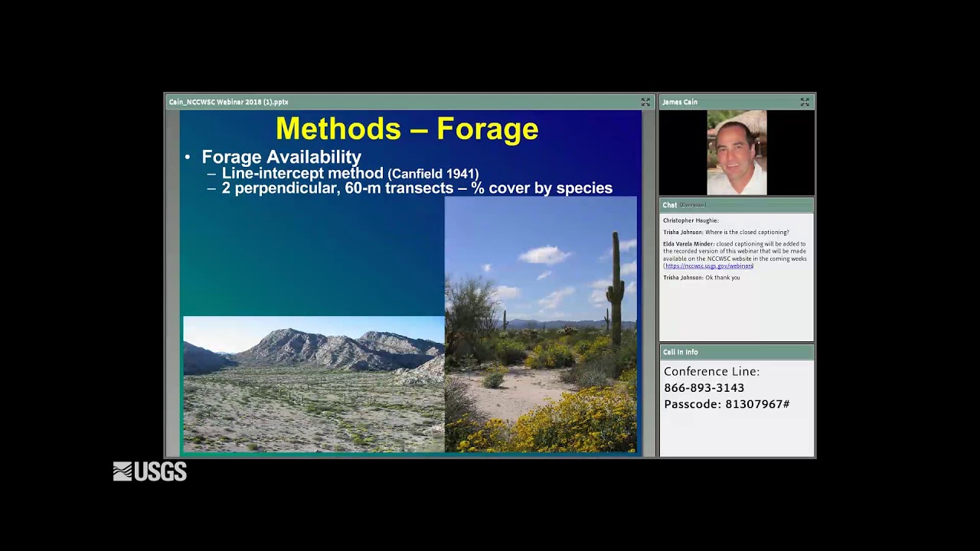The width and height of the screenshot is (980, 551).
Task: Click the passcode 81307967# text
Action: click(727, 404)
